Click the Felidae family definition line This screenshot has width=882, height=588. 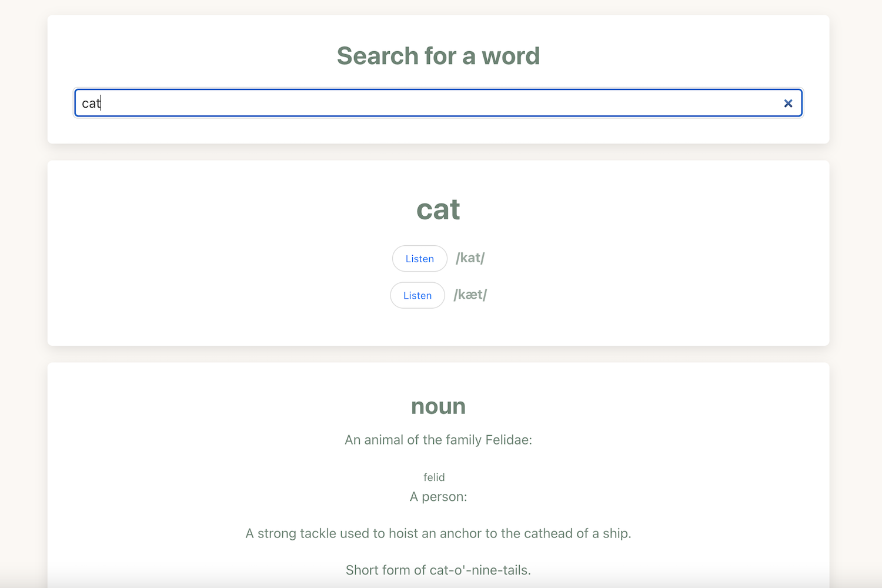(438, 439)
